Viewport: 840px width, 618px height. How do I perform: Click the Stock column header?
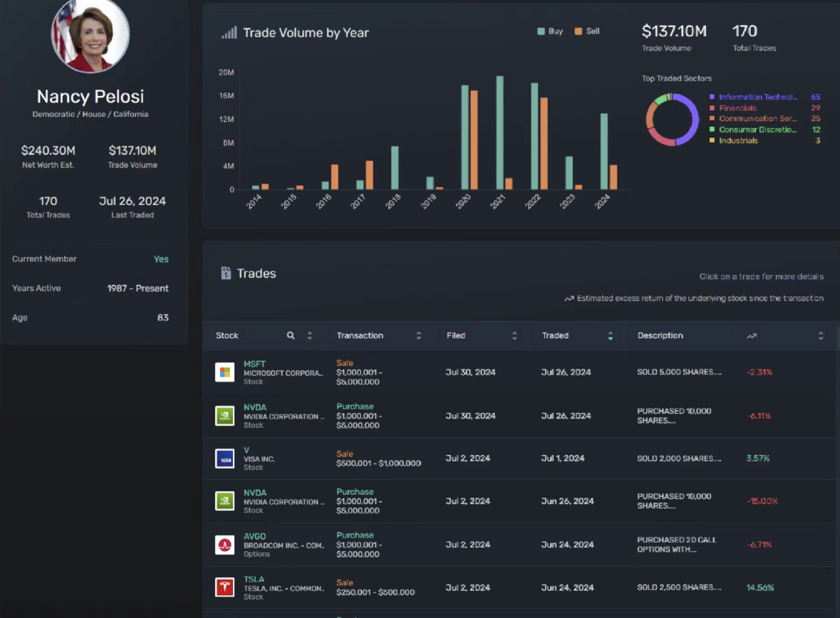(x=227, y=335)
